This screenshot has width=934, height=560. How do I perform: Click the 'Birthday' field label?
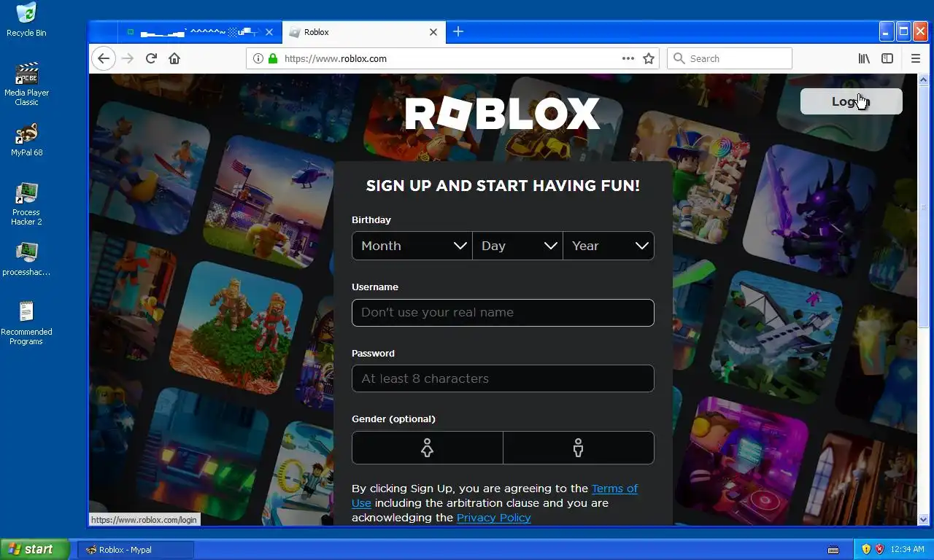click(x=371, y=219)
